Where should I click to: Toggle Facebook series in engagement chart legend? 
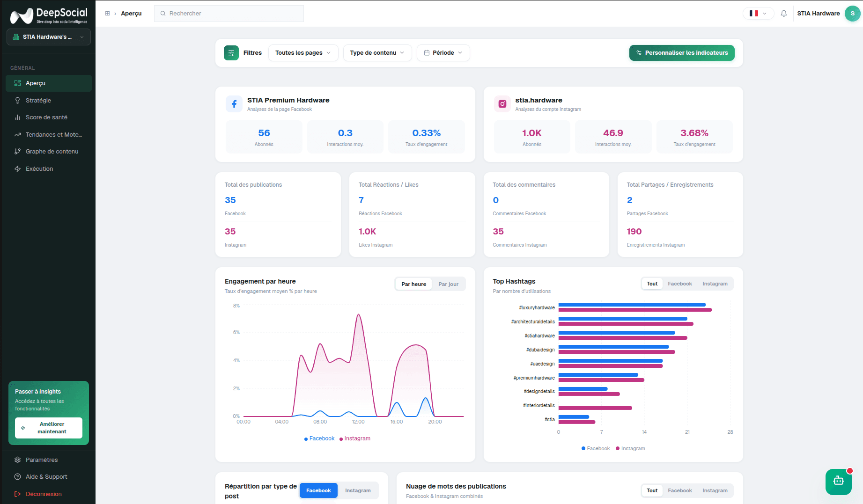click(319, 438)
